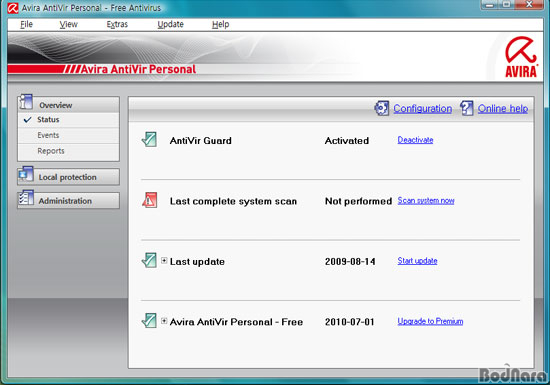Expand Avira AntiVir Personal - Free details
550x385 pixels.
pos(164,321)
